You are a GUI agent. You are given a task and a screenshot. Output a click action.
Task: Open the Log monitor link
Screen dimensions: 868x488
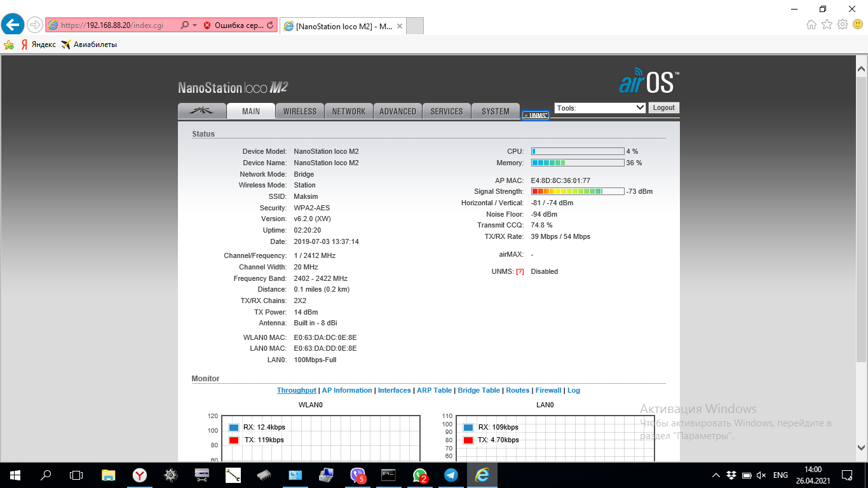[574, 390]
